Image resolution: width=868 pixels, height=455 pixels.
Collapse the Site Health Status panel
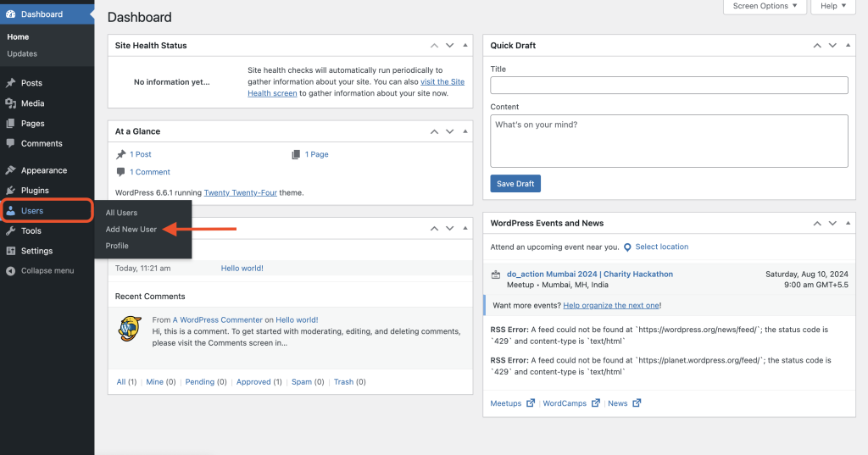coord(465,46)
